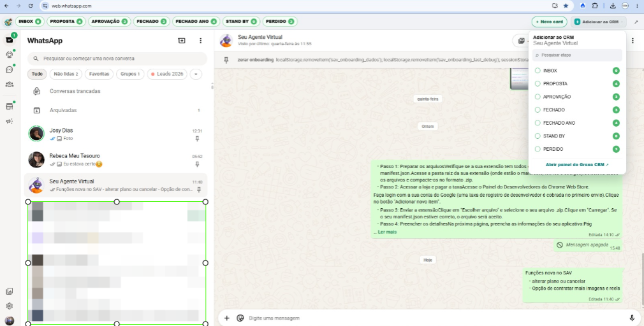Click the Pesquisar etapa search field
Screen dimensions: 644x326
point(577,55)
